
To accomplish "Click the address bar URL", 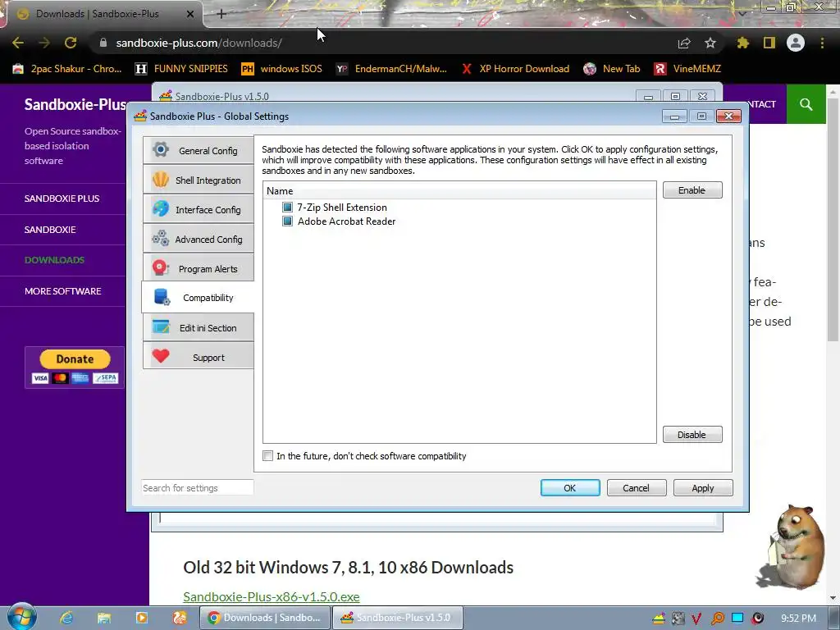I will click(x=199, y=43).
